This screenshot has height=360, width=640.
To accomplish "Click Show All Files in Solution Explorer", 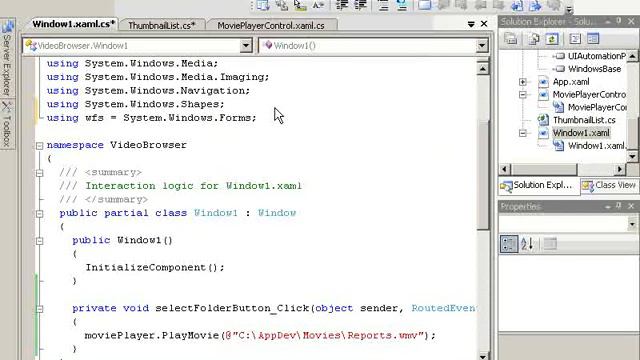I will click(x=534, y=39).
